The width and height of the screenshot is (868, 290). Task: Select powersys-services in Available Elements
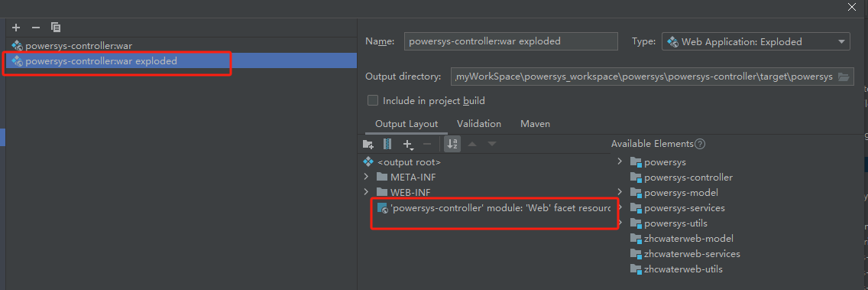pyautogui.click(x=684, y=208)
